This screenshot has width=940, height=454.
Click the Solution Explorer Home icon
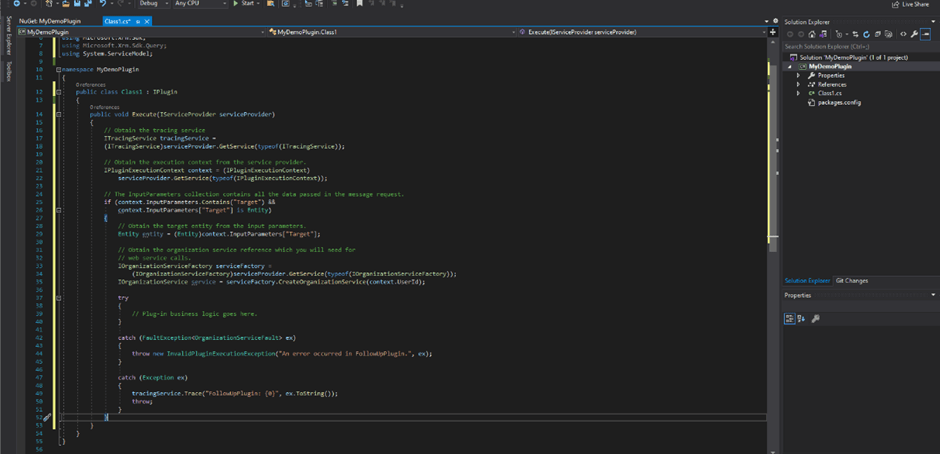click(812, 34)
